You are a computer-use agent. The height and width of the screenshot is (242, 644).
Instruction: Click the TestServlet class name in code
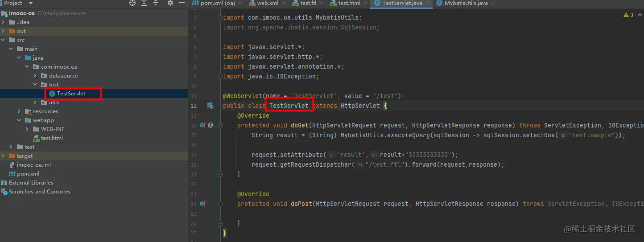point(289,106)
